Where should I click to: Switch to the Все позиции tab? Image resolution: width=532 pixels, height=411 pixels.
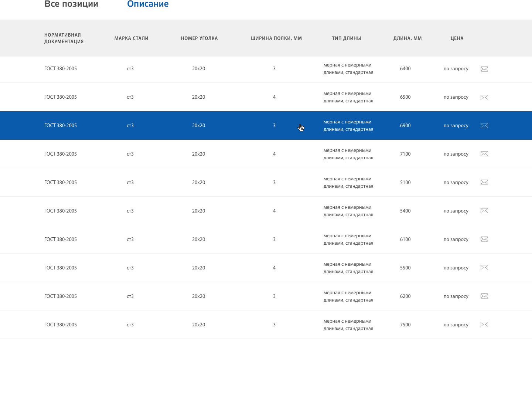71,4
